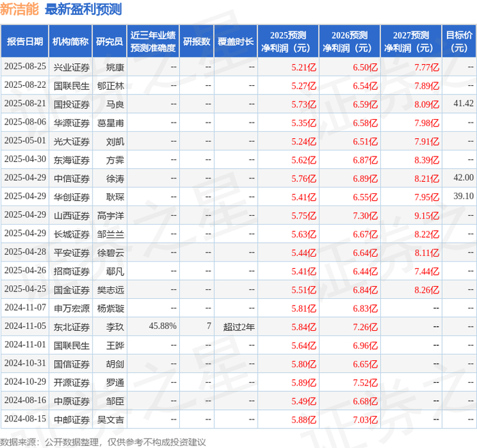Click 华源证券 institution name
Screen dimensions: 477x448
point(72,123)
